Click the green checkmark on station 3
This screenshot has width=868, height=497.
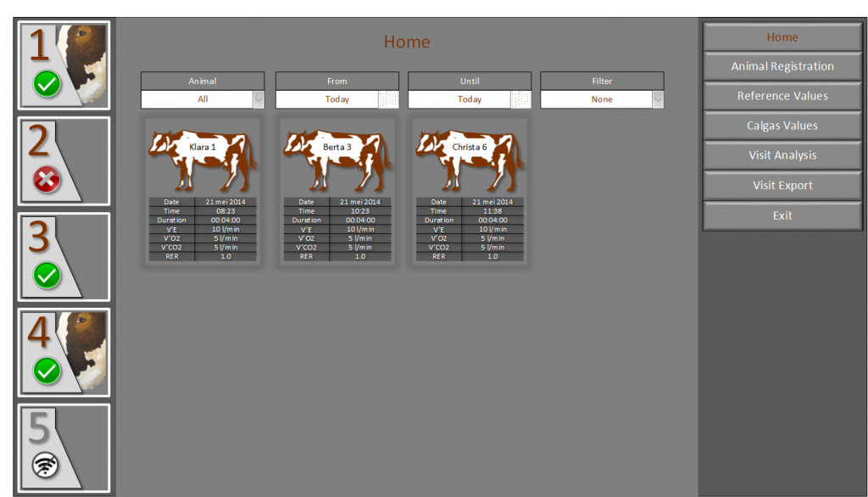(x=47, y=275)
